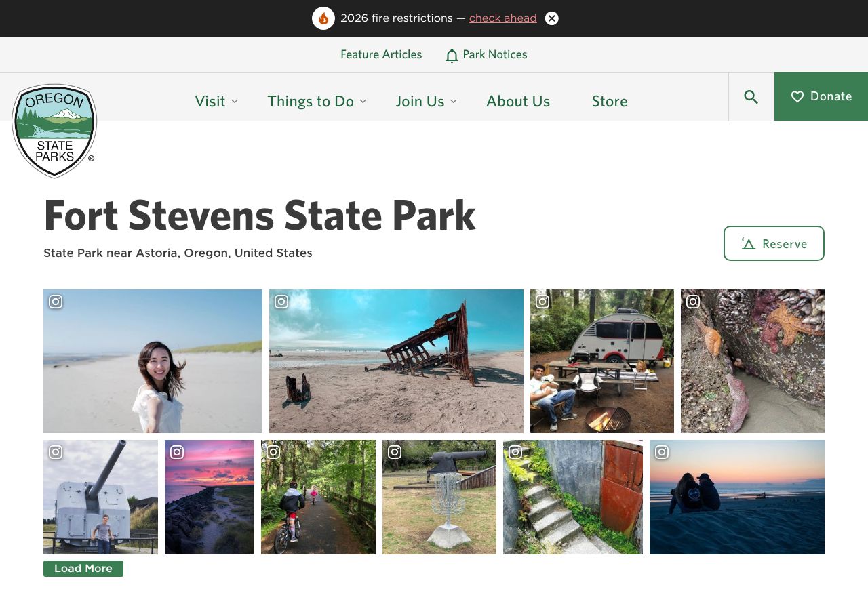
Task: Click Instagram icon on disc golf basket photo
Action: (395, 452)
